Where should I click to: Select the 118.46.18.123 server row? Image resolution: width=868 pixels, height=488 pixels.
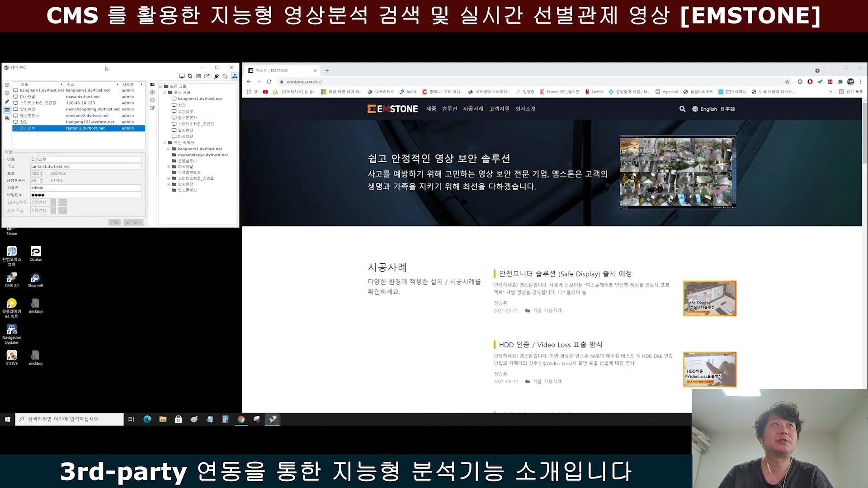point(79,103)
